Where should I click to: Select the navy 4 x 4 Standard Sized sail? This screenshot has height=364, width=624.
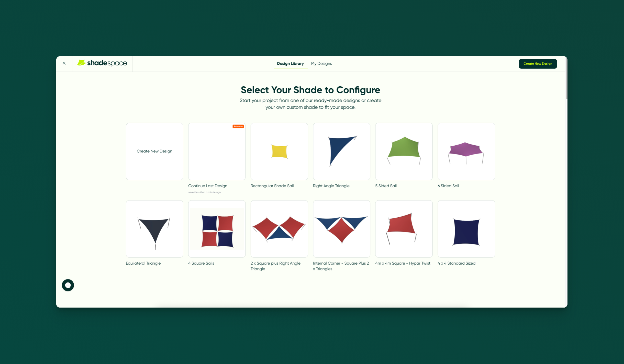point(466,229)
